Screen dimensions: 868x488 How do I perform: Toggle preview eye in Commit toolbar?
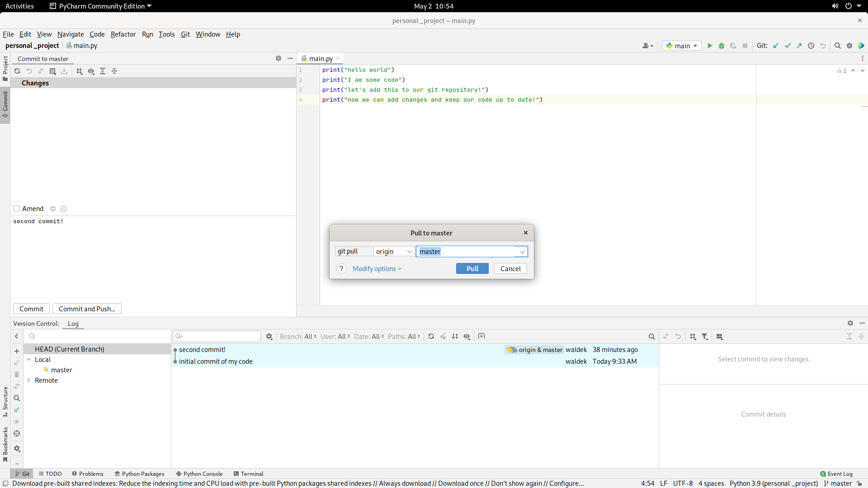(x=91, y=71)
